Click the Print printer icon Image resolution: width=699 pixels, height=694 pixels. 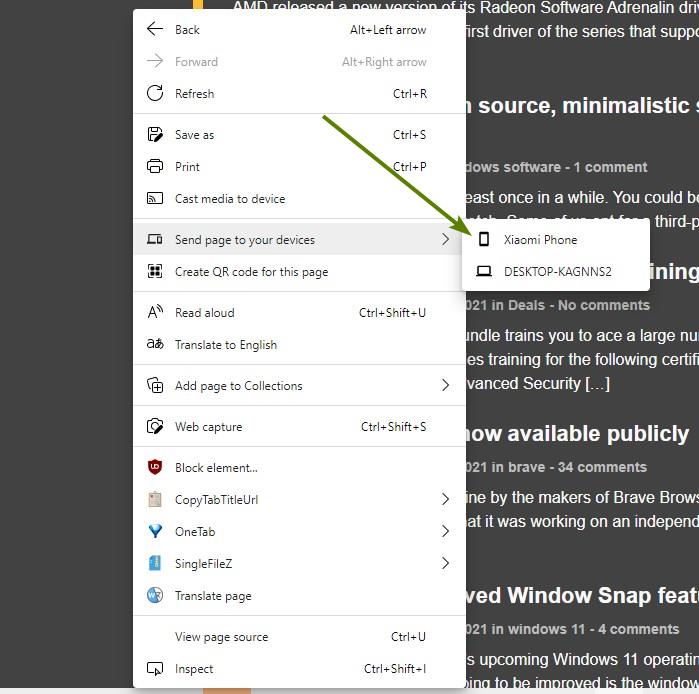click(x=155, y=166)
